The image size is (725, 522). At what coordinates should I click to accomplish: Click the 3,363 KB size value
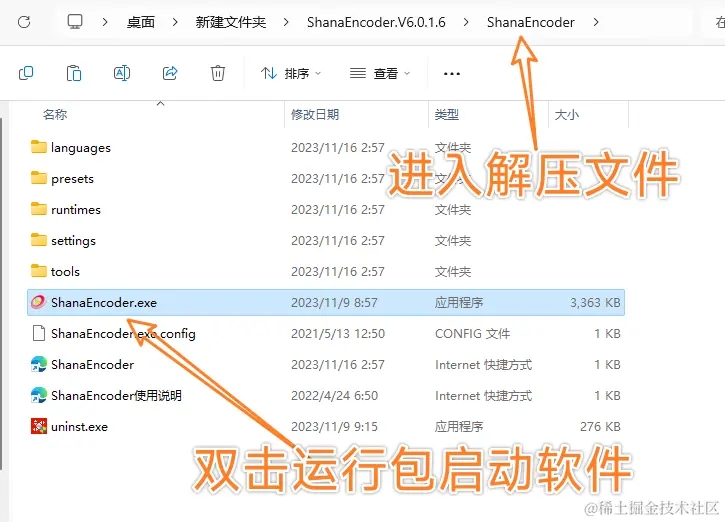click(x=595, y=302)
